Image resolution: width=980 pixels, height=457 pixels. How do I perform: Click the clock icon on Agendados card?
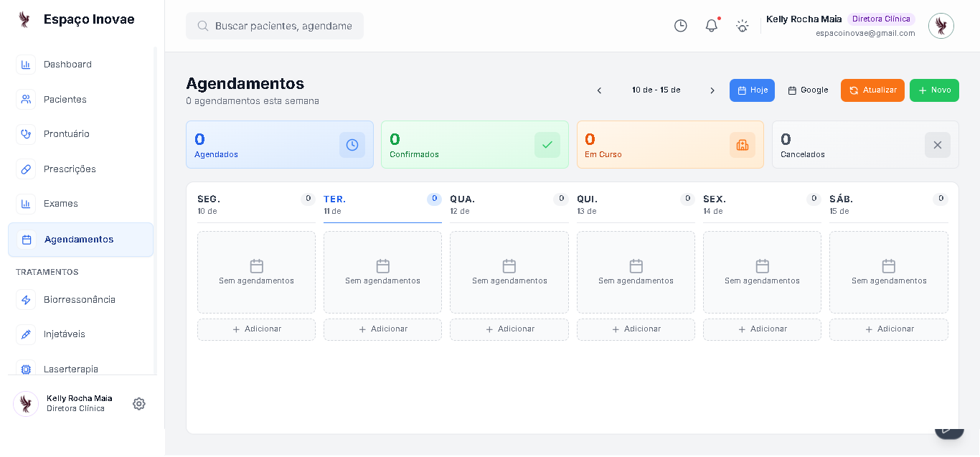click(352, 144)
